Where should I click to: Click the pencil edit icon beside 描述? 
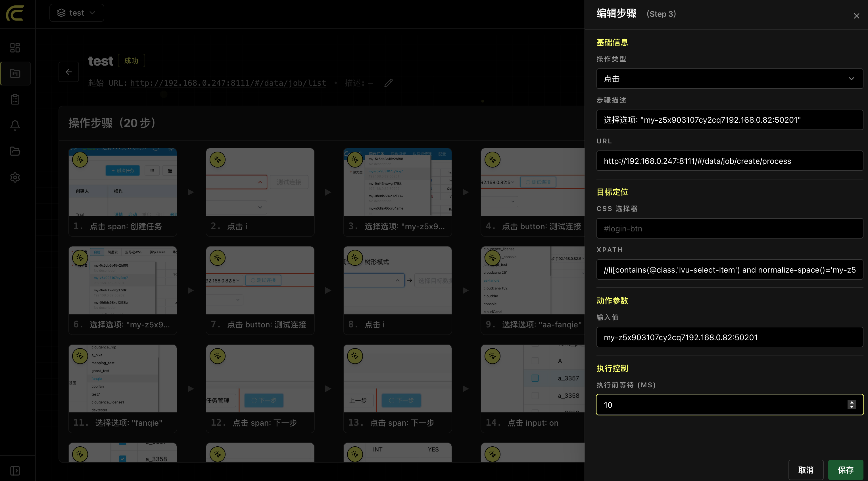click(x=389, y=83)
